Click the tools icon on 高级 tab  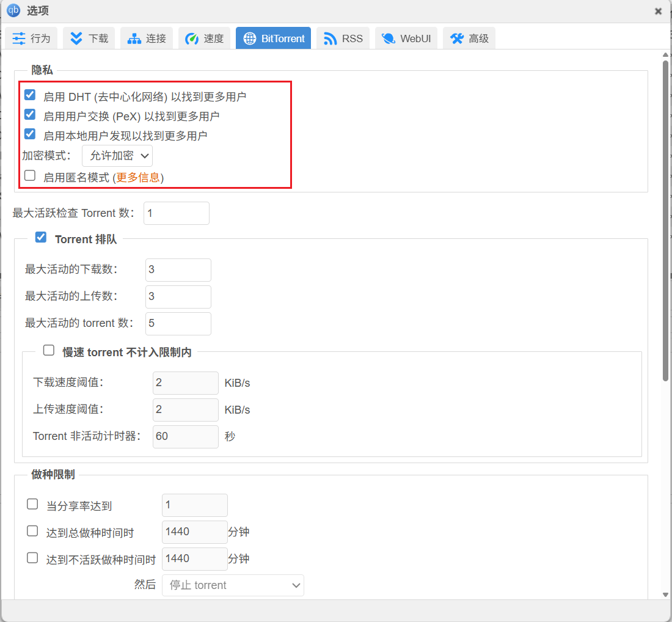(456, 38)
